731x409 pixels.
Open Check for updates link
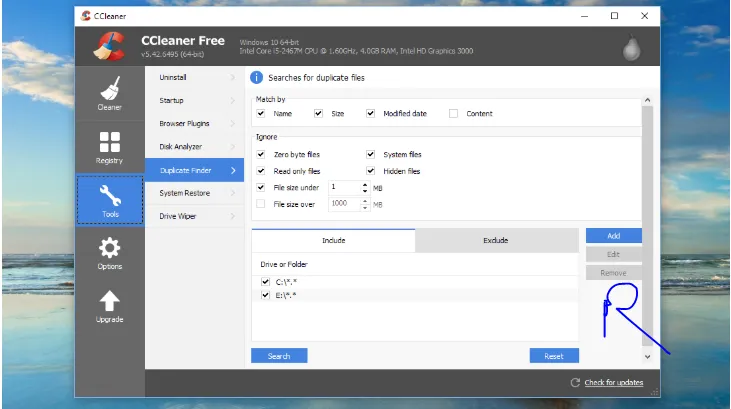[614, 382]
